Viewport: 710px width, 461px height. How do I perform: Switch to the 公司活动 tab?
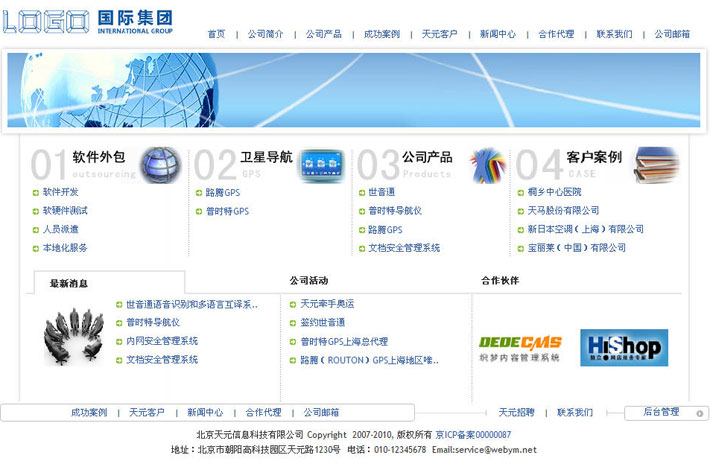(308, 281)
